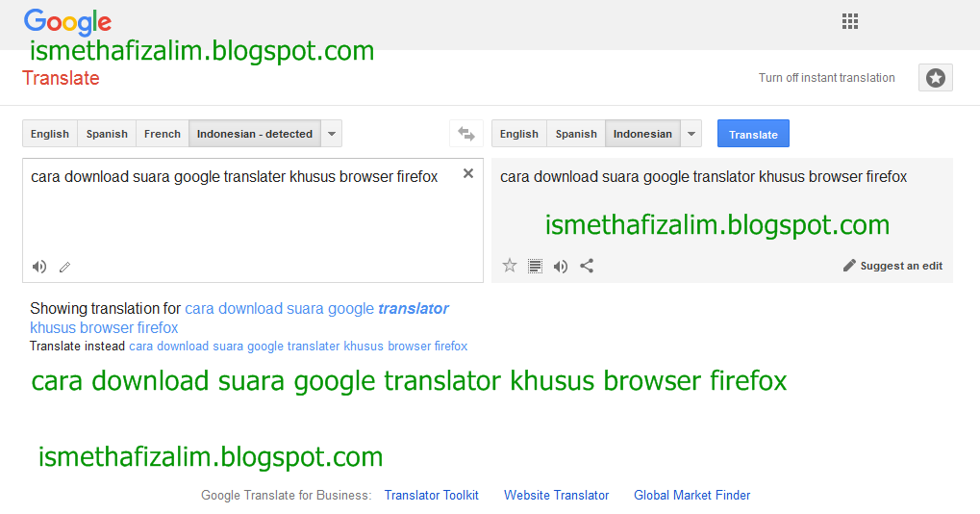
Task: Clear the source text box
Action: pos(468,174)
